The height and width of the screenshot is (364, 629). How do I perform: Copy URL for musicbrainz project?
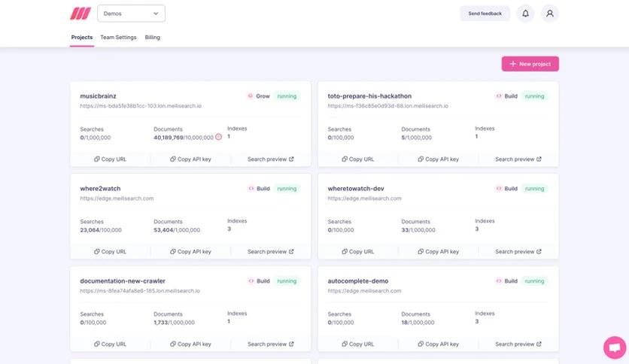coord(110,159)
